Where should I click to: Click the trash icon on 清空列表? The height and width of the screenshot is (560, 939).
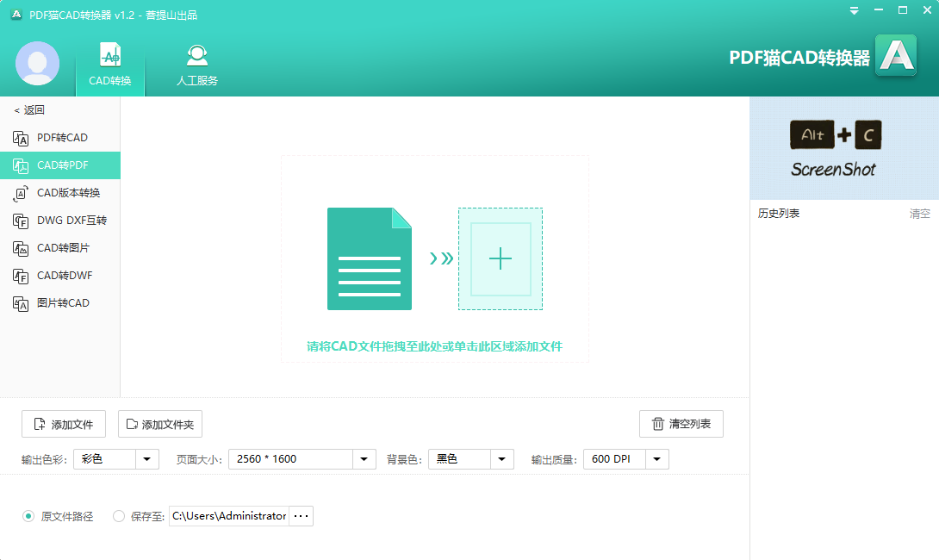[659, 424]
